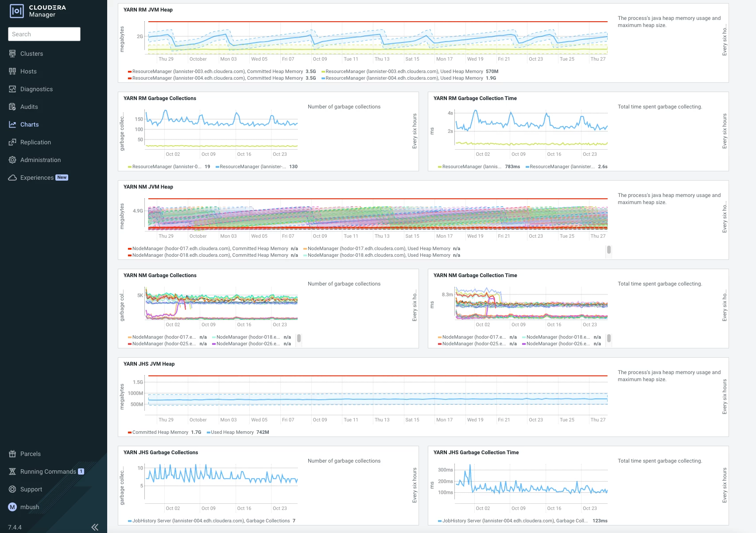
Task: Open the Clusters menu item
Action: click(x=32, y=54)
